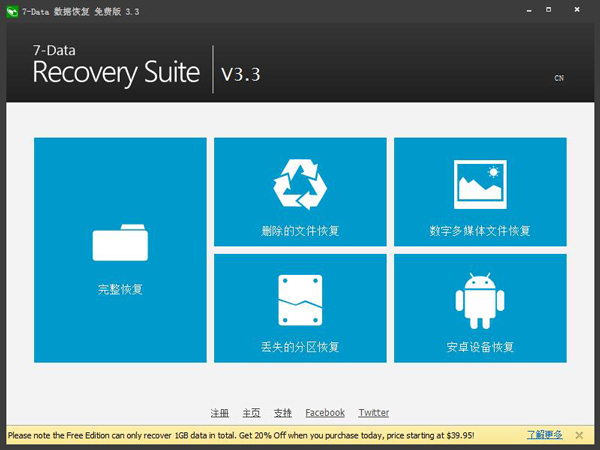Click the Free Edition 1GB notice text

pyautogui.click(x=241, y=435)
